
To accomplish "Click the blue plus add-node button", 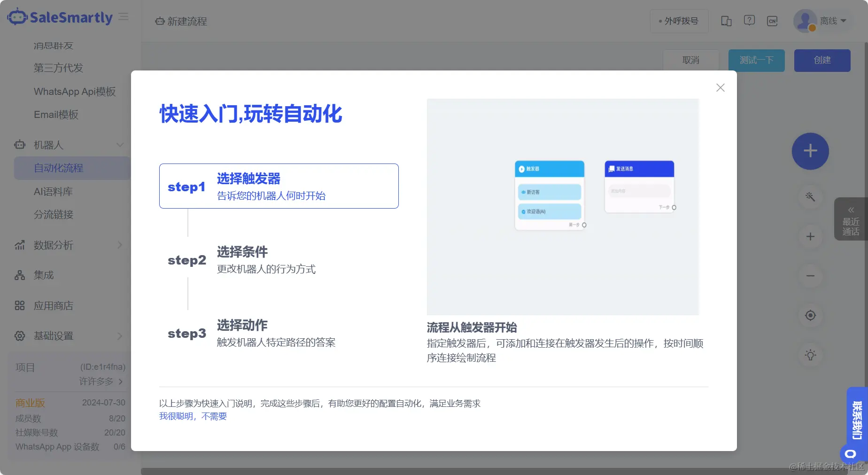I will pos(810,151).
